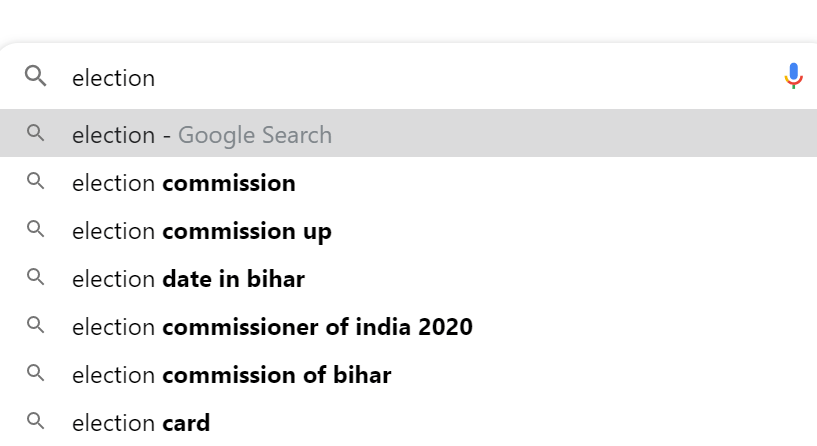
Task: Choose the 'election commission' suggestion
Action: (408, 181)
